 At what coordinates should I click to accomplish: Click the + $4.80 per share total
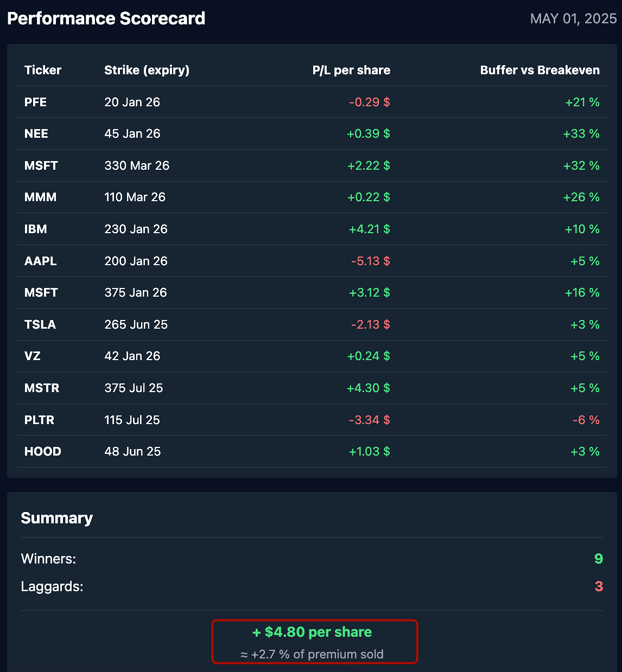coord(312,632)
